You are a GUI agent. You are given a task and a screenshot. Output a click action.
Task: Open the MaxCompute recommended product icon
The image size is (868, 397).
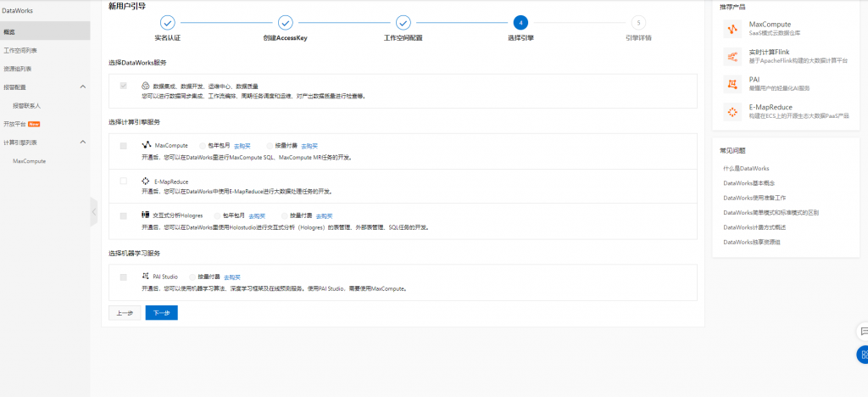coord(732,29)
